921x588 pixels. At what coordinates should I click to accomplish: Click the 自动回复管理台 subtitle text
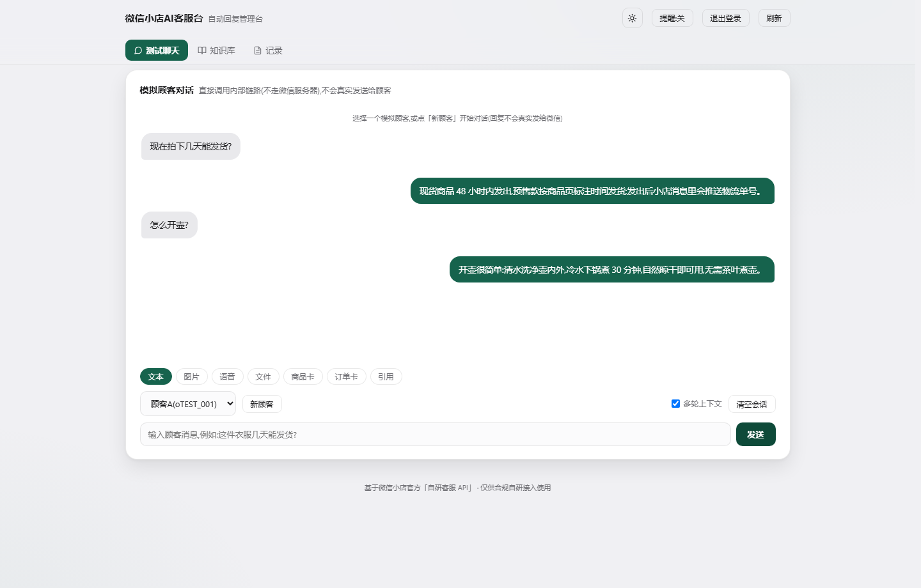point(235,19)
